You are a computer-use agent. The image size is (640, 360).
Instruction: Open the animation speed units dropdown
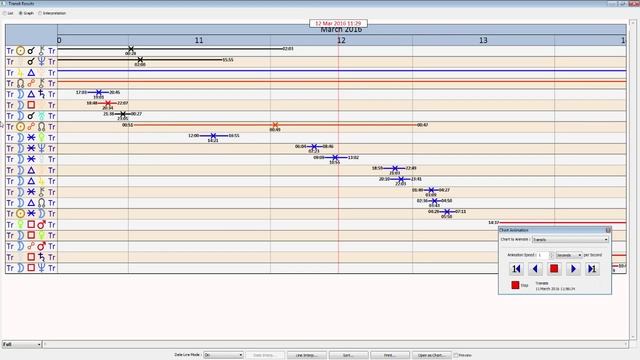click(x=569, y=255)
